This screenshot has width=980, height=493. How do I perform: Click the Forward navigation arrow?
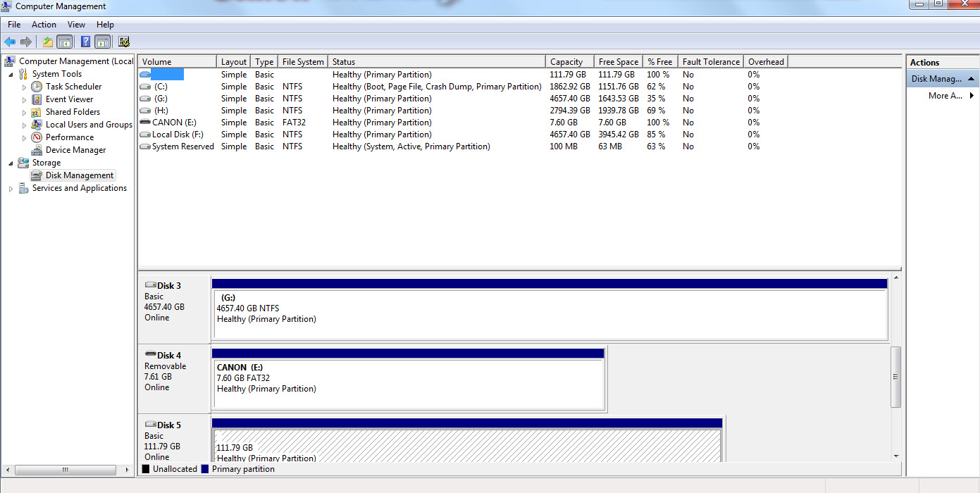click(25, 41)
